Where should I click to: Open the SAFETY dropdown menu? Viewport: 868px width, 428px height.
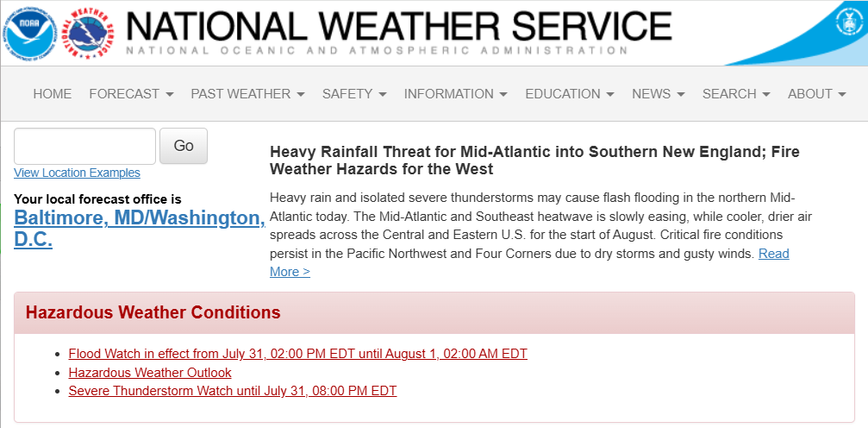354,94
